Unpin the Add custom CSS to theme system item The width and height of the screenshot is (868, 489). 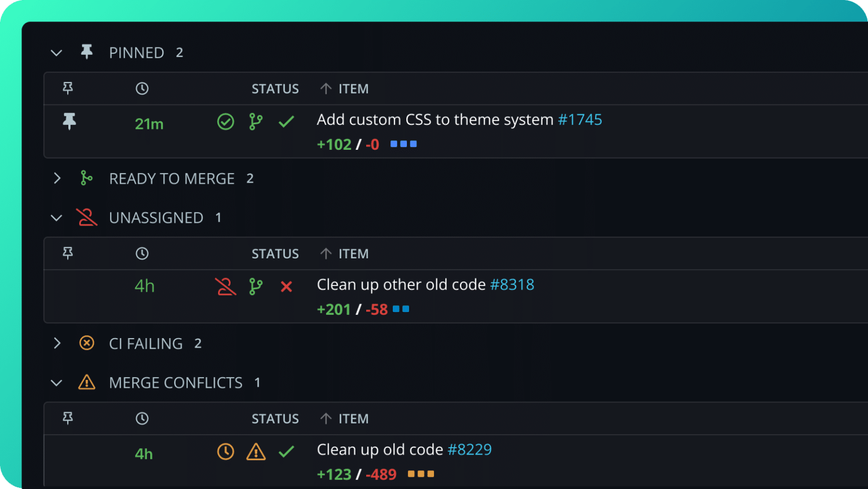click(x=70, y=122)
